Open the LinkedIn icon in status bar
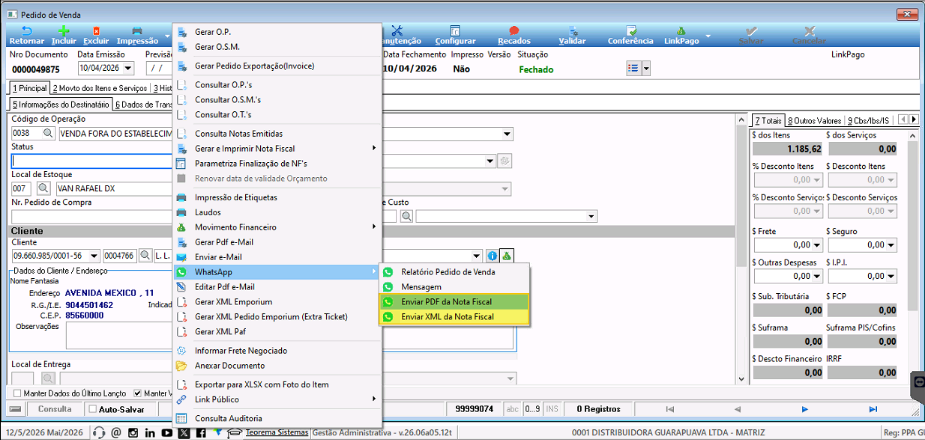 150,433
